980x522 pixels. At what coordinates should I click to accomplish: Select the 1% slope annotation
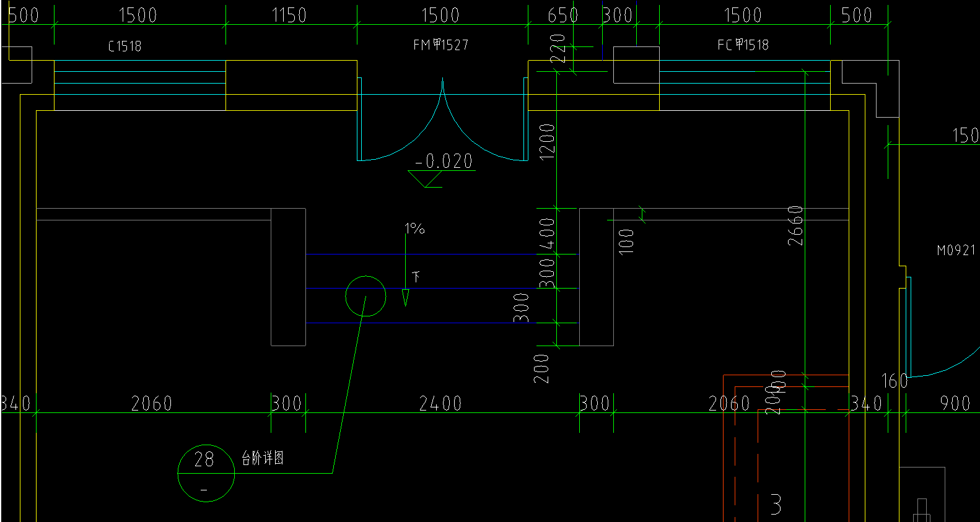(415, 229)
